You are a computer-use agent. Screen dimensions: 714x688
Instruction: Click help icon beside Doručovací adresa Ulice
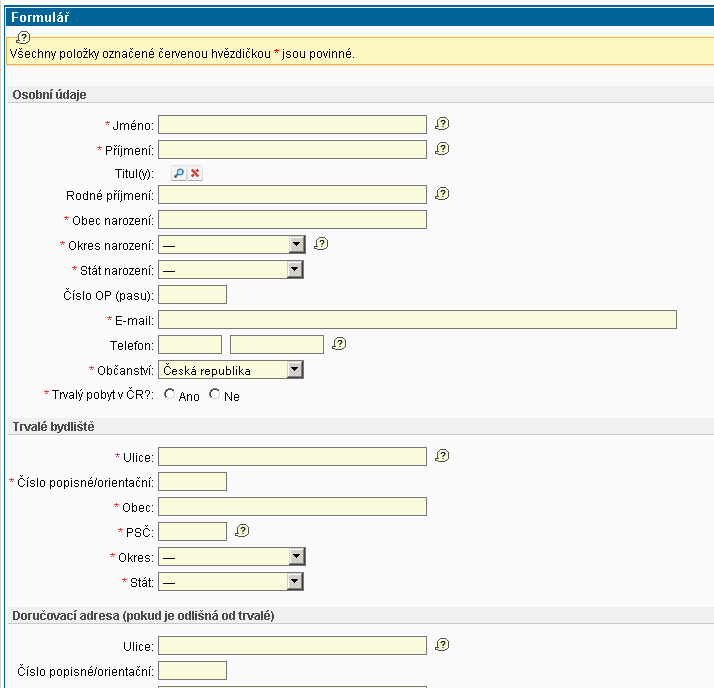pos(442,645)
